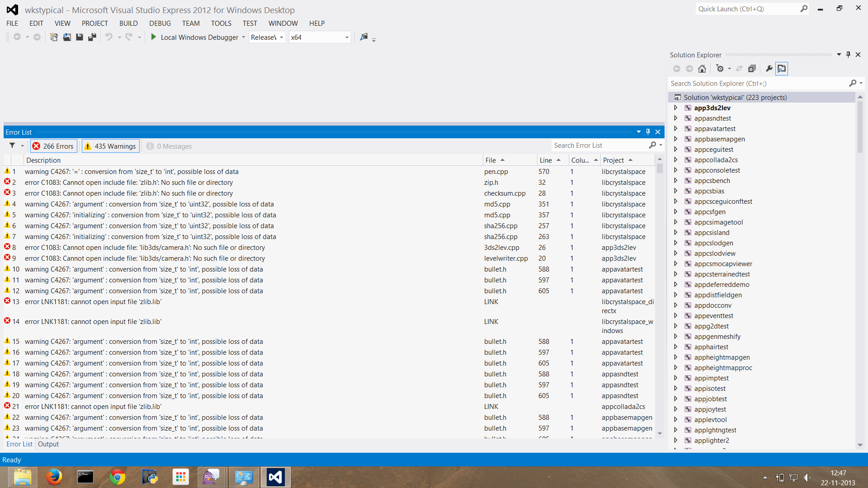
Task: Focus the Quick Launch search box
Action: (747, 9)
